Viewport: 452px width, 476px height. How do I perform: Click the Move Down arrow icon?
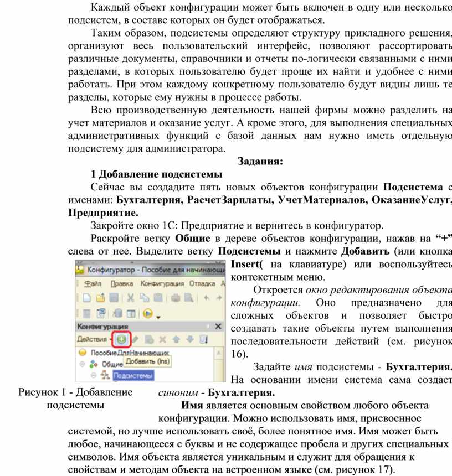click(x=190, y=339)
